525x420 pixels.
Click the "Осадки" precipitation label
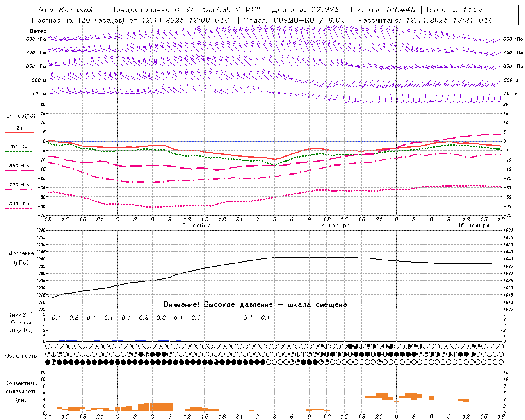21,322
